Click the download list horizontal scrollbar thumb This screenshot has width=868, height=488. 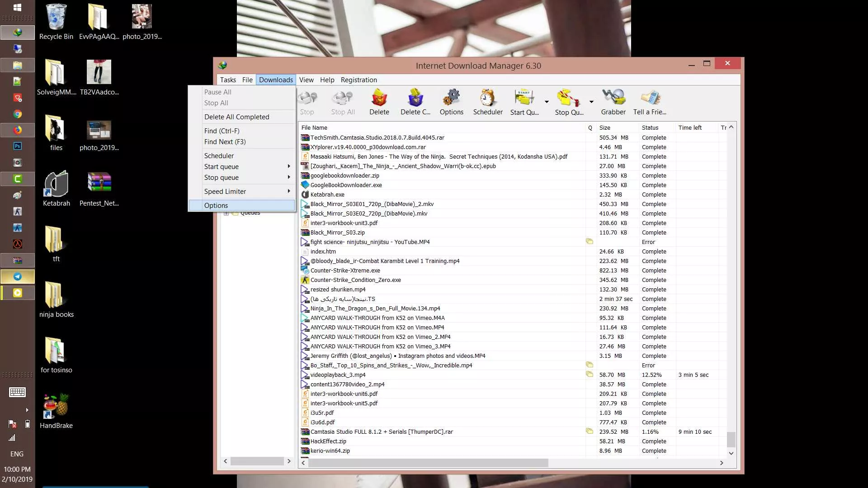429,463
